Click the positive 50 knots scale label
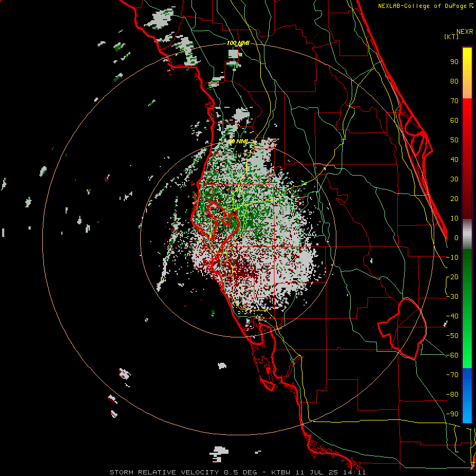This screenshot has height=476, width=476. [x=454, y=140]
